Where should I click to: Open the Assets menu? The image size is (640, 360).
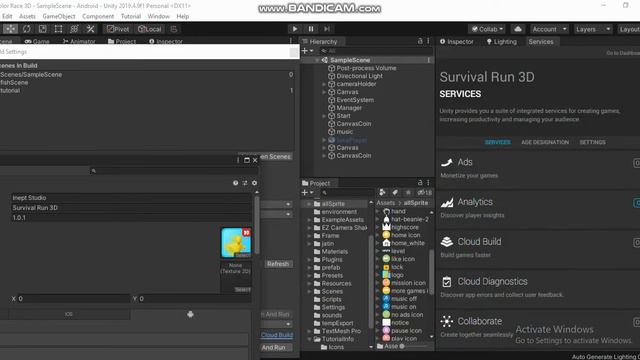[27, 16]
